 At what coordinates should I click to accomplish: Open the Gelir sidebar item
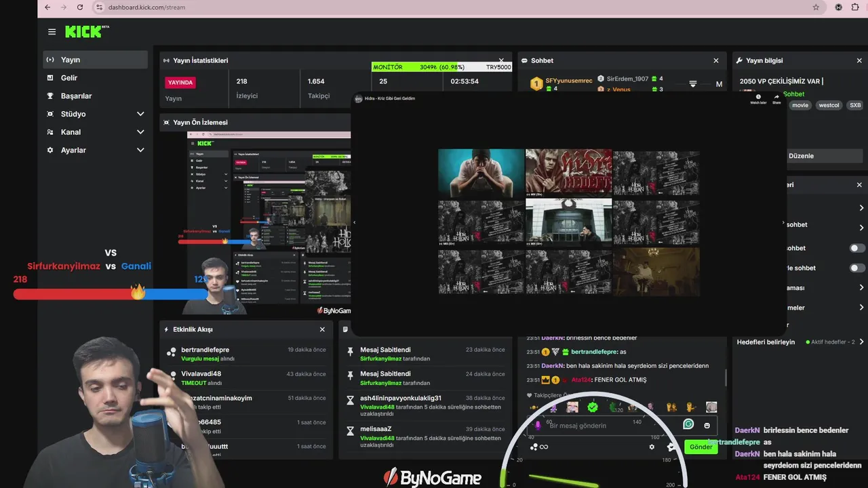95,78
